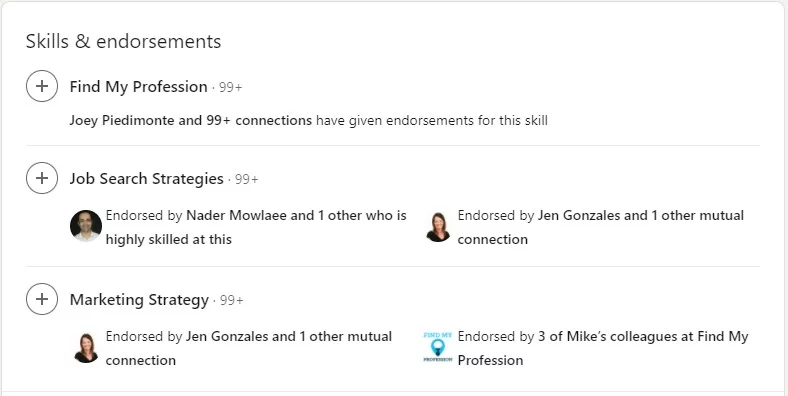Screen dimensions: 788x396
Task: Open the Job Search Strategies skill title
Action: coord(147,178)
